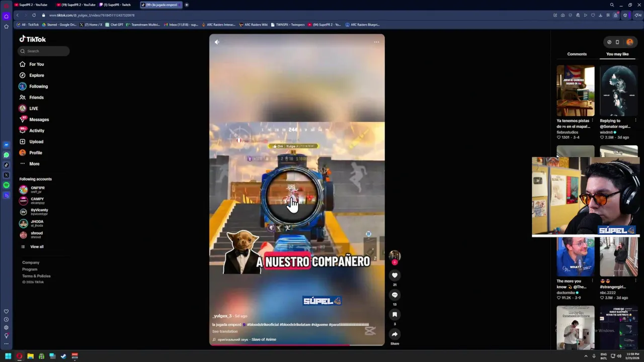Open Starred Google Drive bookmark
This screenshot has height=362, width=644.
click(59, 25)
